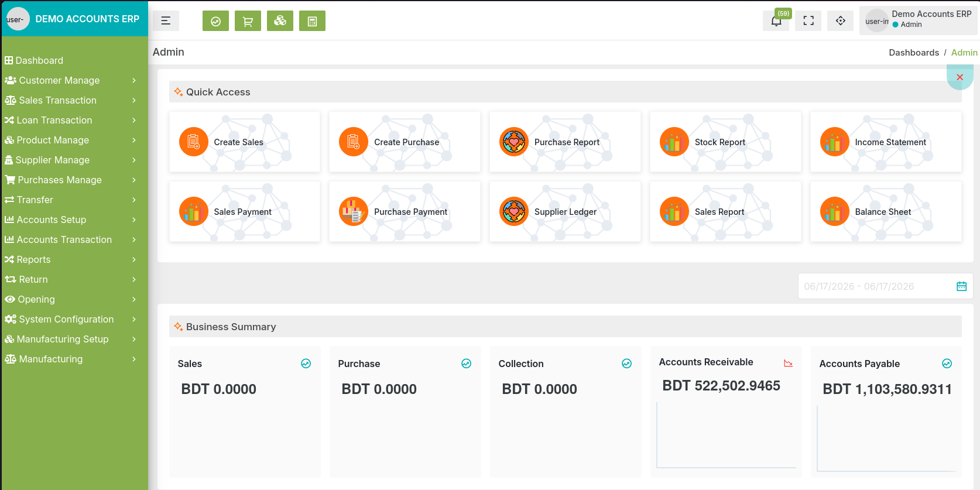
Task: Expand Product Manage chevron in sidebar
Action: [x=134, y=140]
